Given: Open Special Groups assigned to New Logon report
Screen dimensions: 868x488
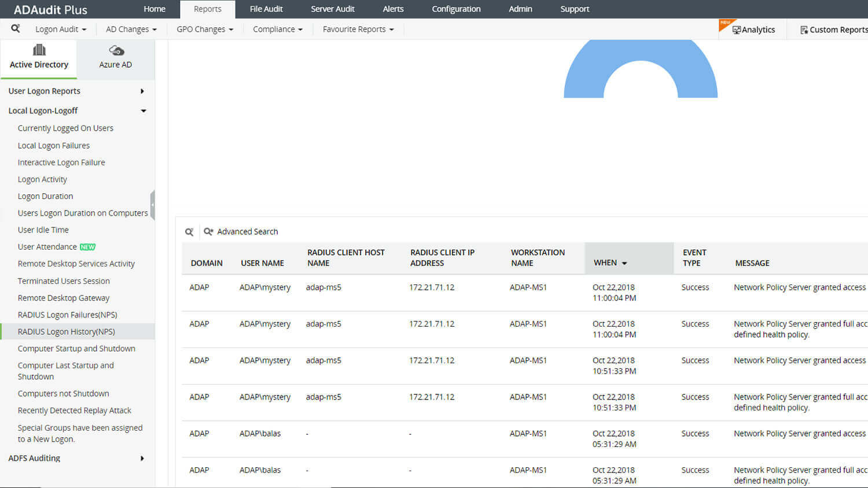Looking at the screenshot, I should [80, 433].
